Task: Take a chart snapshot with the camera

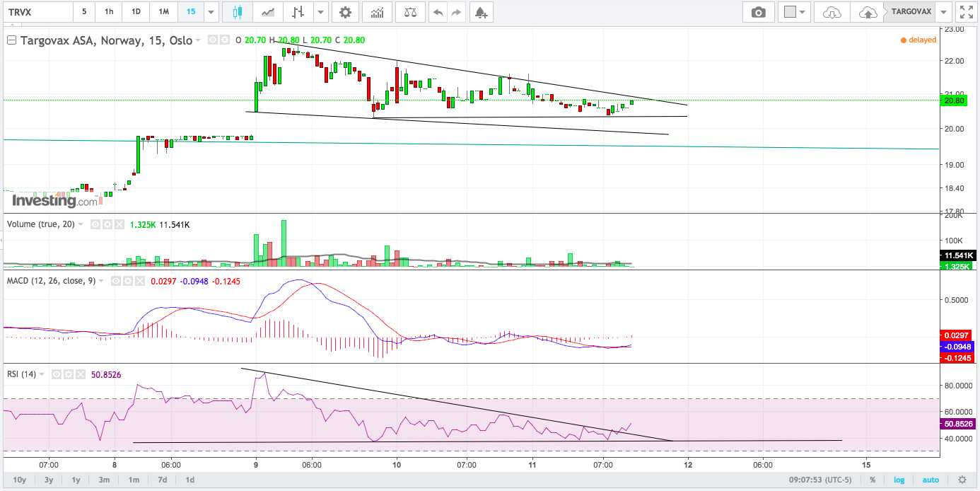Action: [759, 12]
